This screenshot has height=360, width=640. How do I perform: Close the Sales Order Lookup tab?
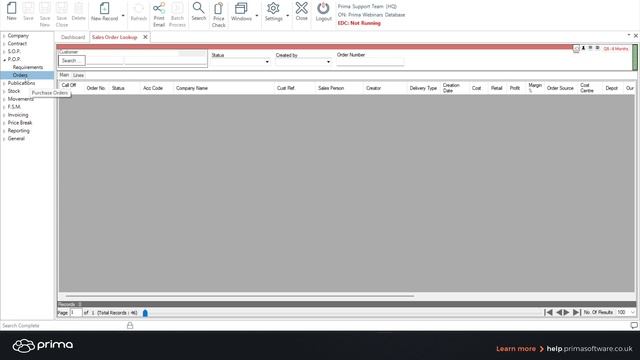click(145, 37)
